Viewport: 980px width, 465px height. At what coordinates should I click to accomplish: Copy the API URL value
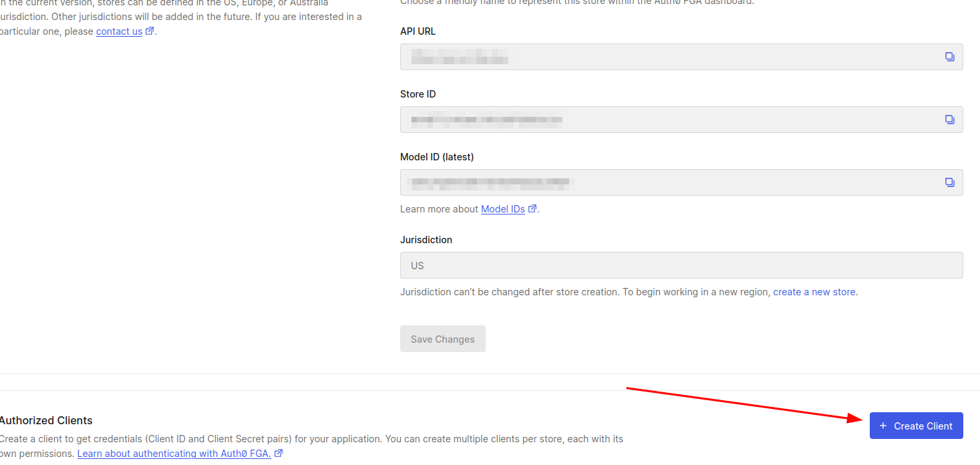[x=949, y=56]
